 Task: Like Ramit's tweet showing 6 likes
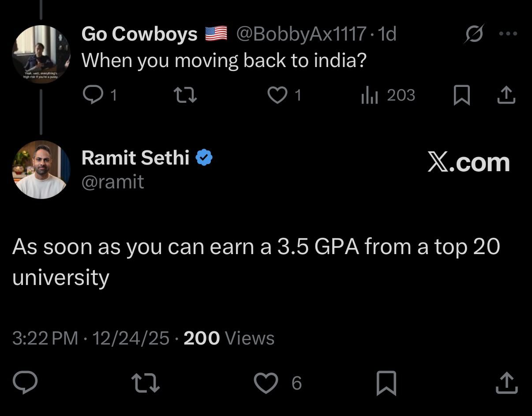[x=266, y=383]
